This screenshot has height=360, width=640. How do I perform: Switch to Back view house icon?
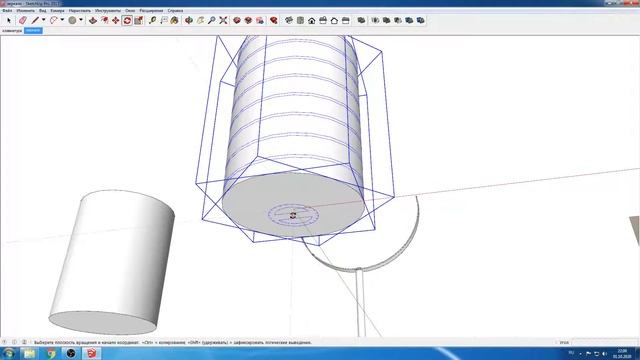coord(334,20)
